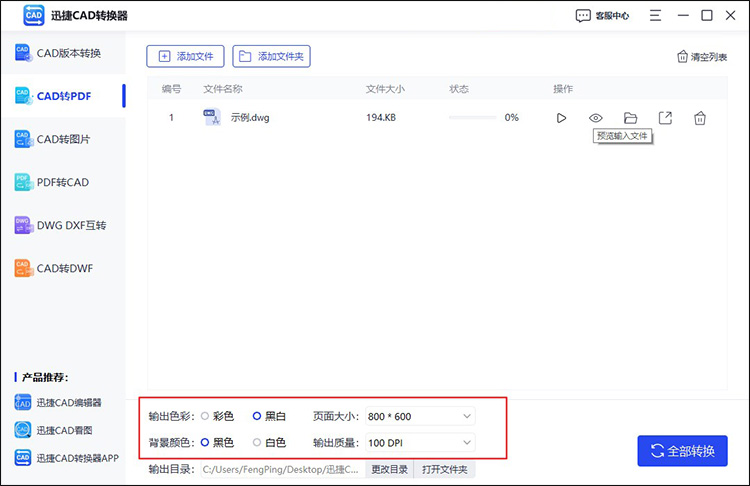Click the 0% status value
Screen dimensions: 750x486
pyautogui.click(x=511, y=118)
